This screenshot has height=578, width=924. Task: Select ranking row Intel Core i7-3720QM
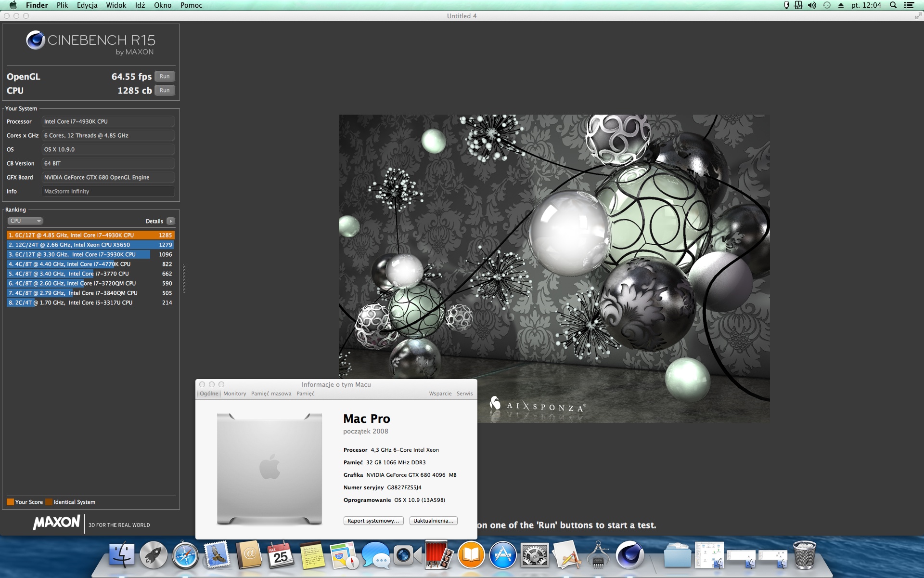point(90,283)
